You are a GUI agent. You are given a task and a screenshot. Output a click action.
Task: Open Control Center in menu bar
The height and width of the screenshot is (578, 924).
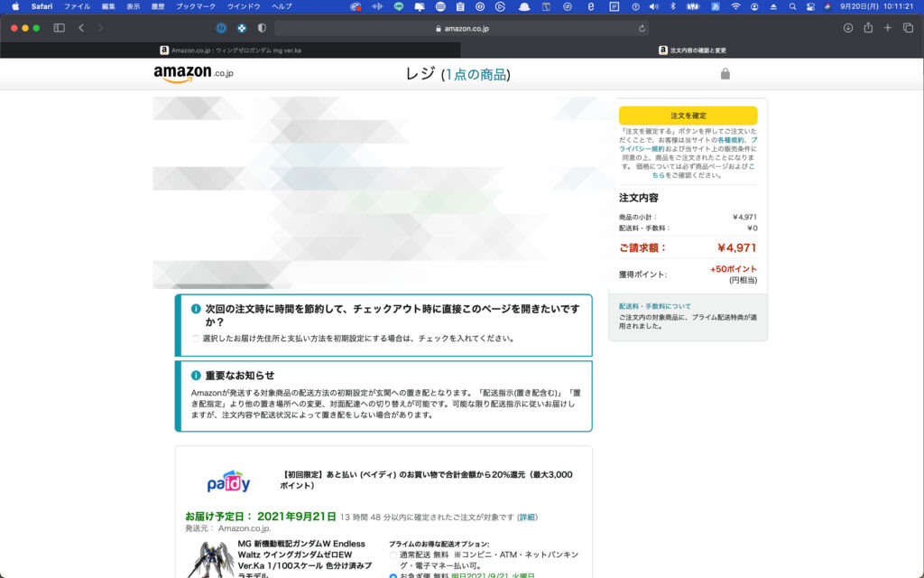[x=810, y=6]
